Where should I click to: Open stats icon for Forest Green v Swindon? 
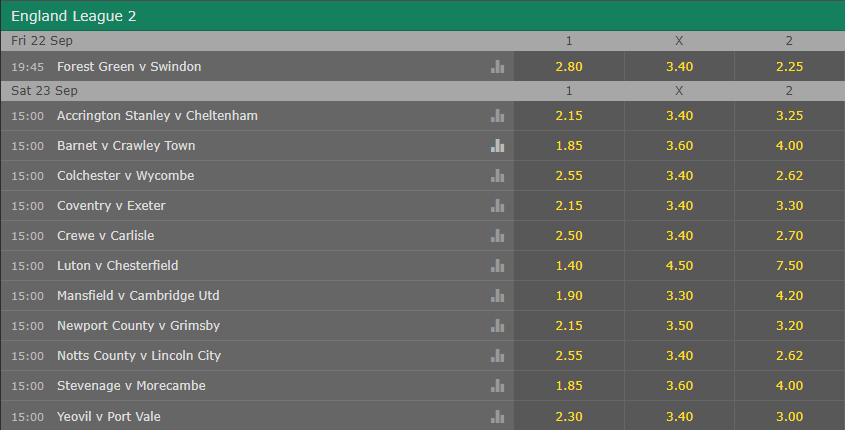click(x=497, y=67)
